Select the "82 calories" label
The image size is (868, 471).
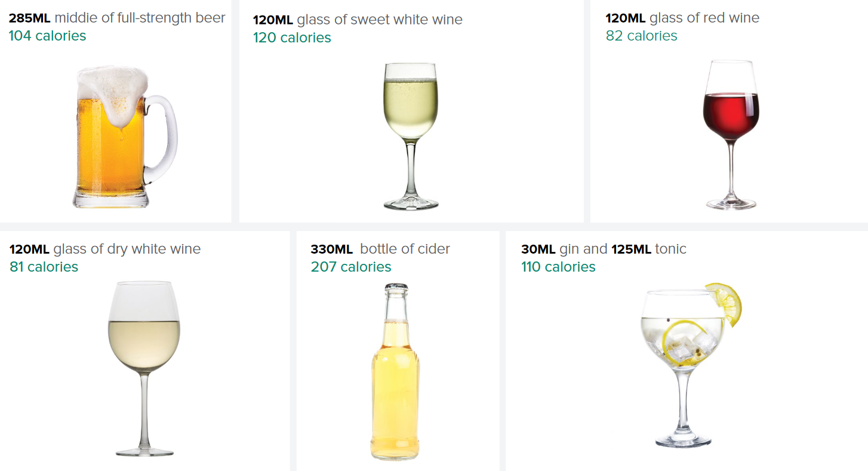(641, 36)
